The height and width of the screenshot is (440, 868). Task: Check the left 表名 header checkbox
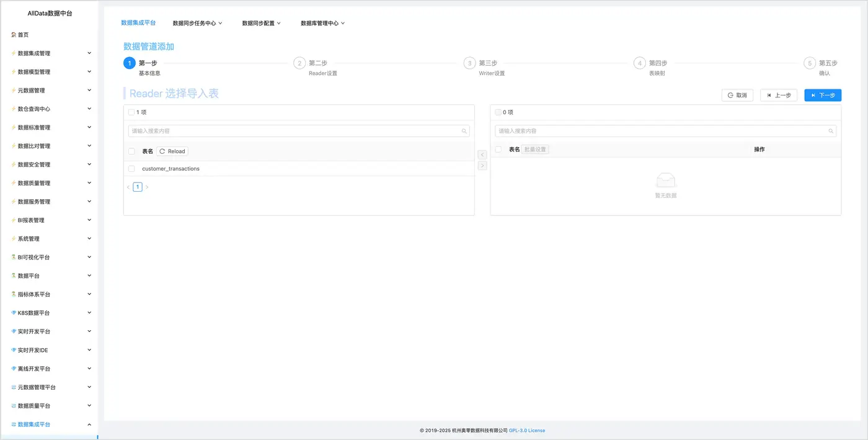click(131, 151)
